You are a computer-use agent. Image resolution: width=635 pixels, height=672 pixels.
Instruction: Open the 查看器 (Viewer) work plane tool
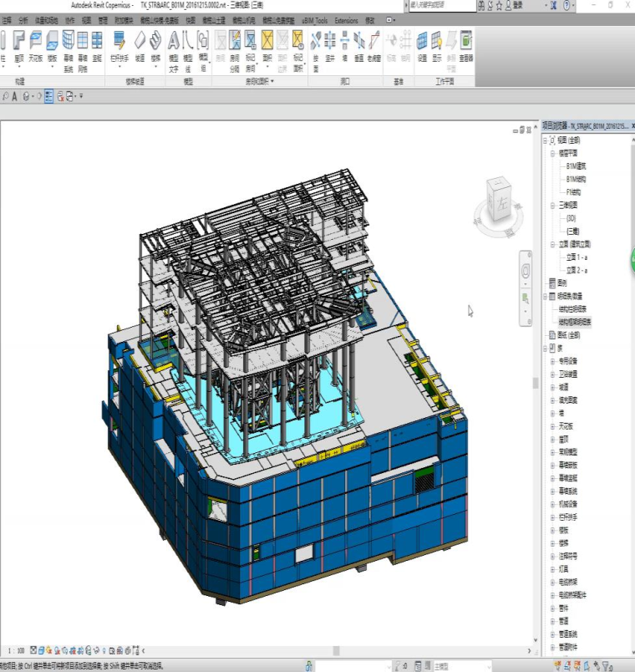[465, 44]
